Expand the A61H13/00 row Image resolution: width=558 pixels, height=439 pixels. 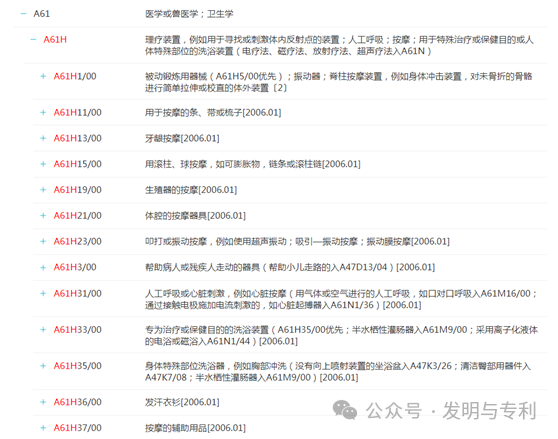[x=43, y=138]
